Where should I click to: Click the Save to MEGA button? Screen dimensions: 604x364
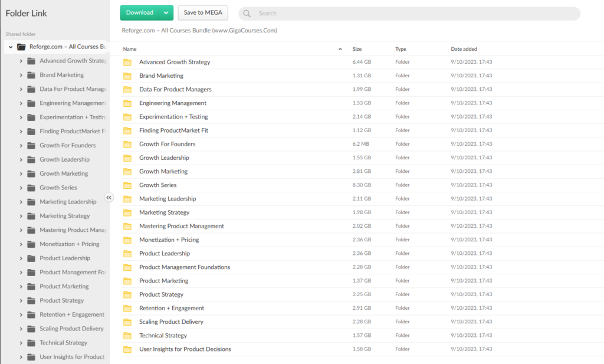coord(202,12)
